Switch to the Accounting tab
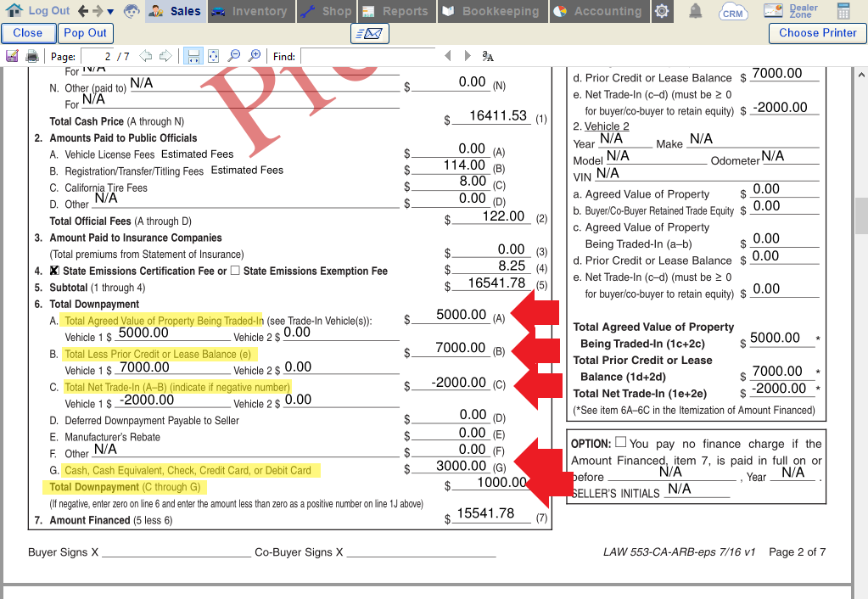Image resolution: width=868 pixels, height=599 pixels. (599, 11)
